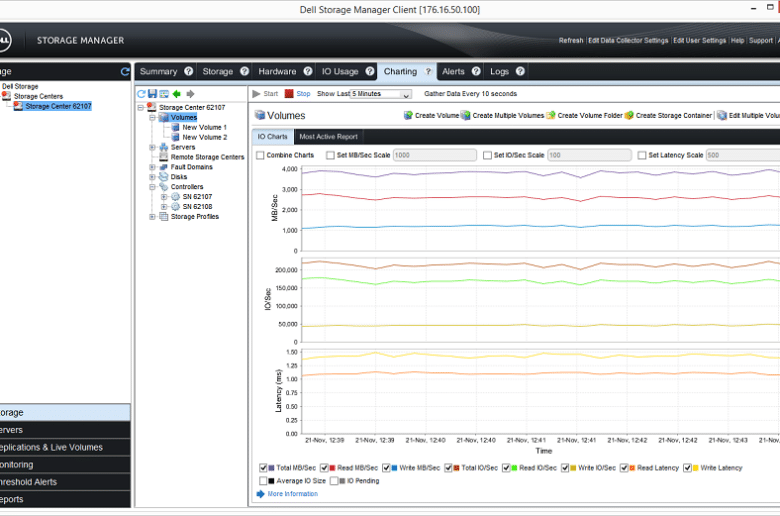Select the IO Charts tab
The width and height of the screenshot is (780, 516).
pos(273,136)
